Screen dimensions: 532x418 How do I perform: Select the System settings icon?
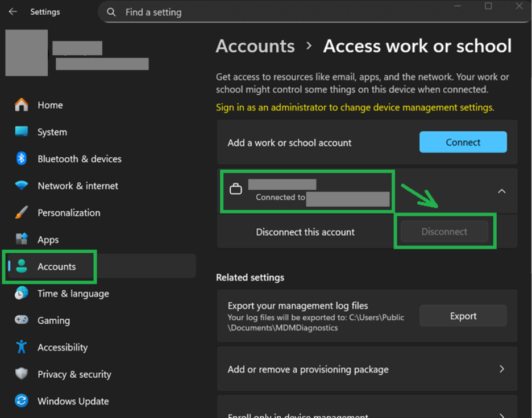(21, 132)
